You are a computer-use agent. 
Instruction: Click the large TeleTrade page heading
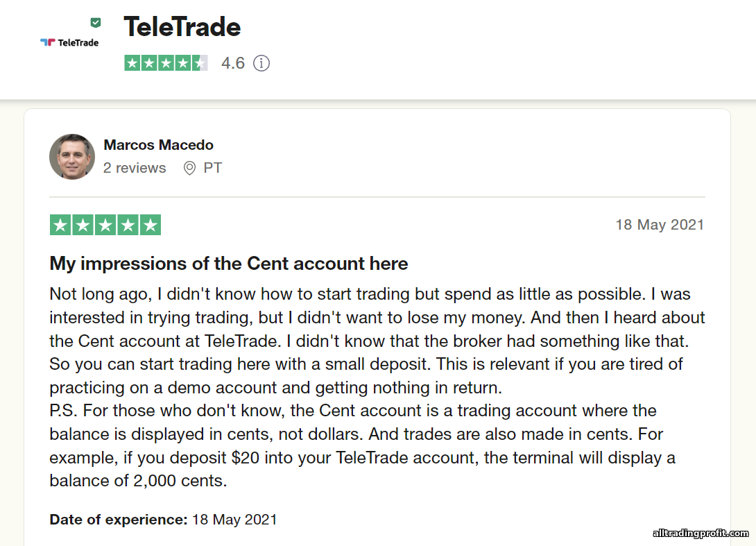[x=182, y=27]
